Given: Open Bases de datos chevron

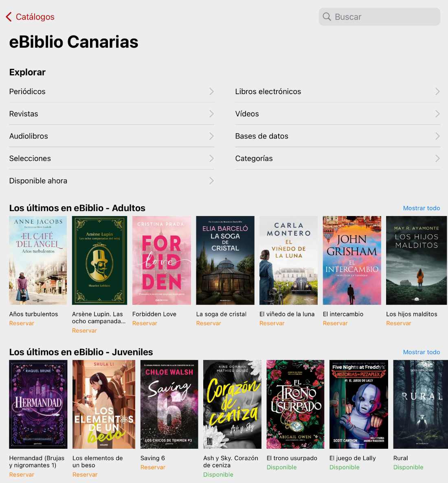Looking at the screenshot, I should (x=437, y=136).
